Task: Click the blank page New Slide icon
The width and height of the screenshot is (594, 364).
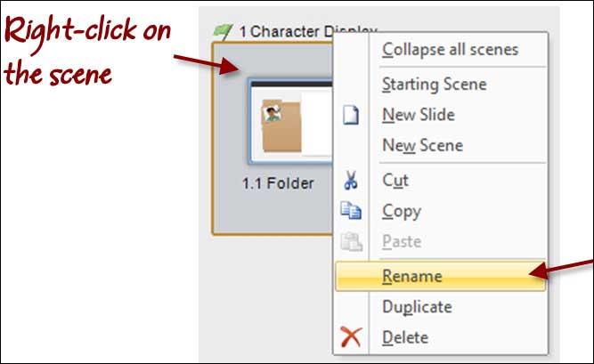Action: [351, 115]
